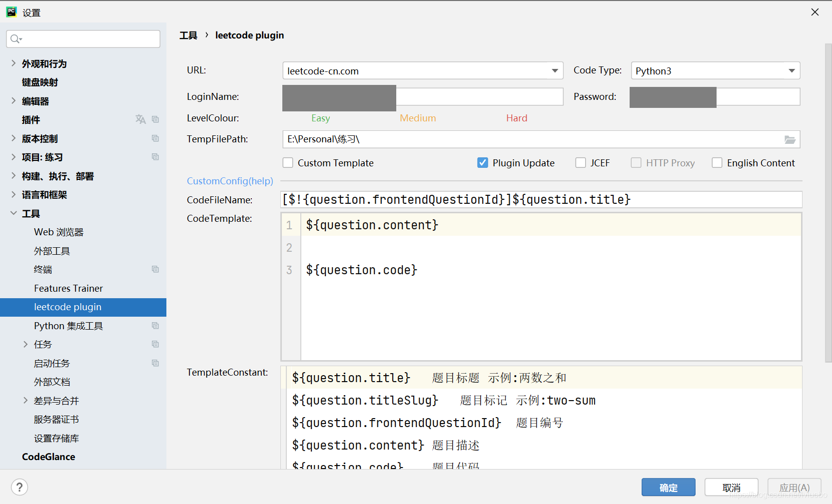Click the CodeFileName text field
Viewport: 832px width, 504px height.
click(x=542, y=200)
